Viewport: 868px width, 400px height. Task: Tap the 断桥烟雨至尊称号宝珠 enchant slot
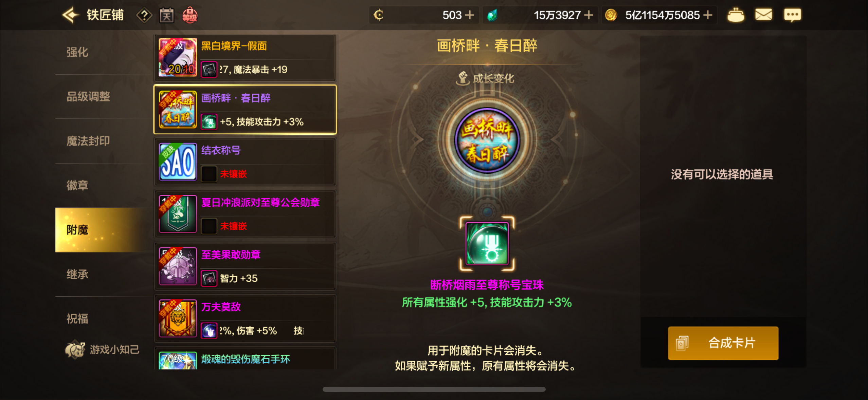pos(487,243)
